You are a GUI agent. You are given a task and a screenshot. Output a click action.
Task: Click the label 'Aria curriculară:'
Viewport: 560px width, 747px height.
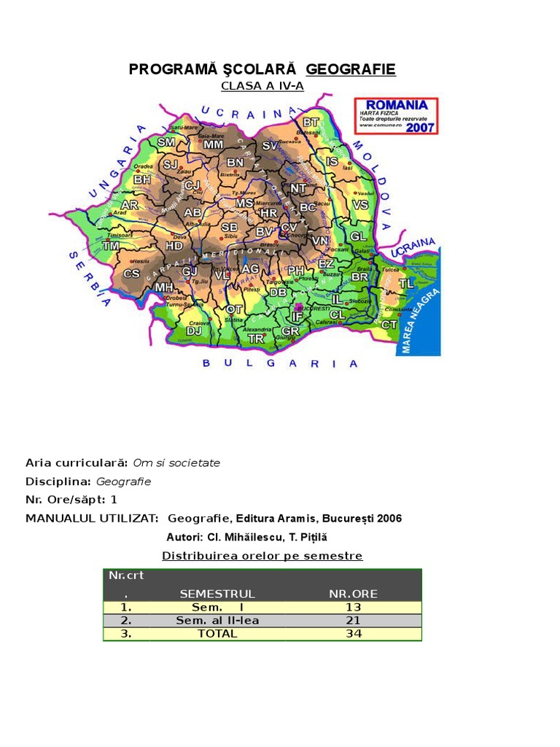tap(77, 463)
